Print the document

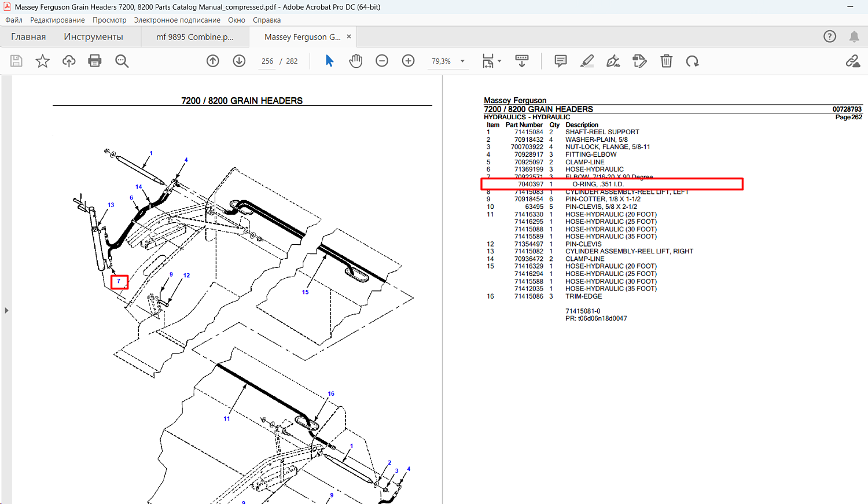click(95, 61)
